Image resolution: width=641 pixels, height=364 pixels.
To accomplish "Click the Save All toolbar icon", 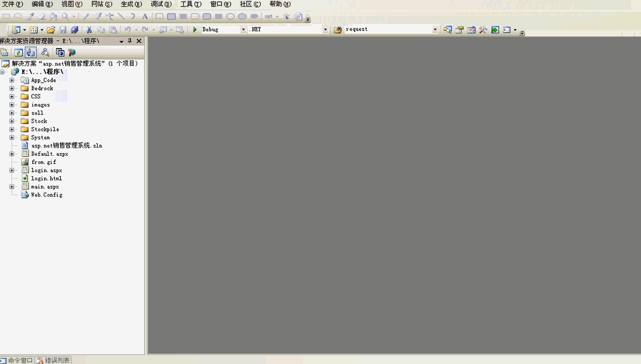I will tap(74, 30).
